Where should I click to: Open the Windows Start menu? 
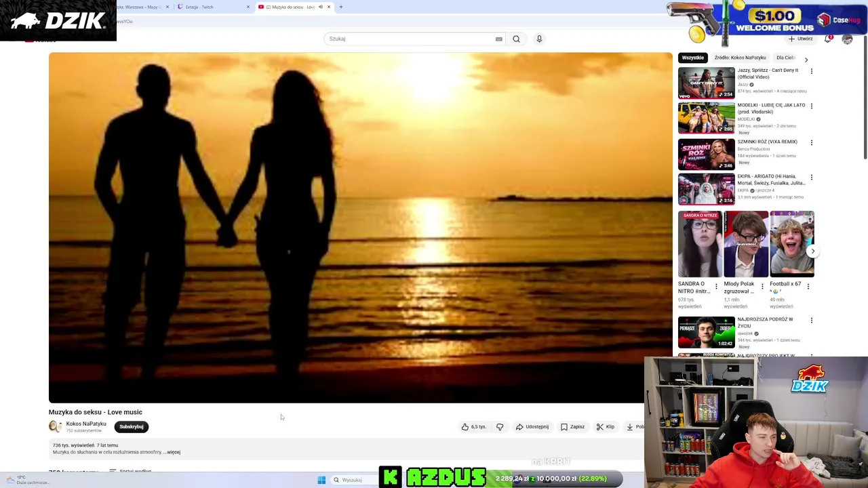[321, 480]
